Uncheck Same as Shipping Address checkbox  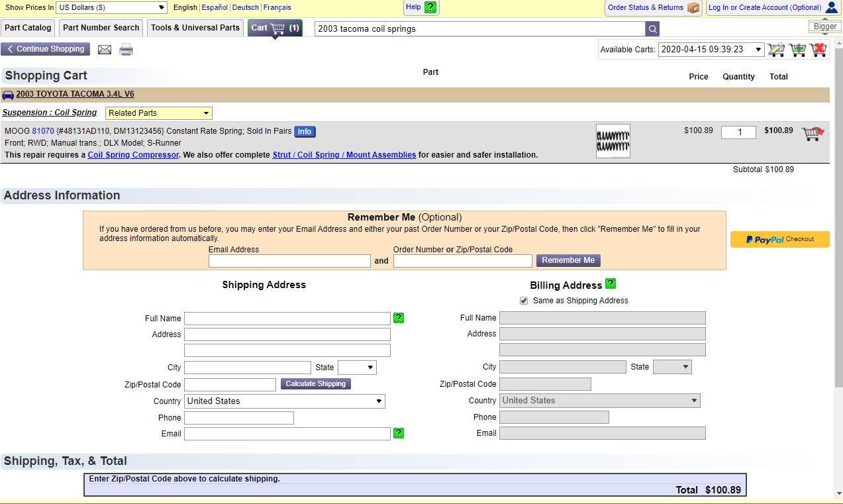pos(524,301)
